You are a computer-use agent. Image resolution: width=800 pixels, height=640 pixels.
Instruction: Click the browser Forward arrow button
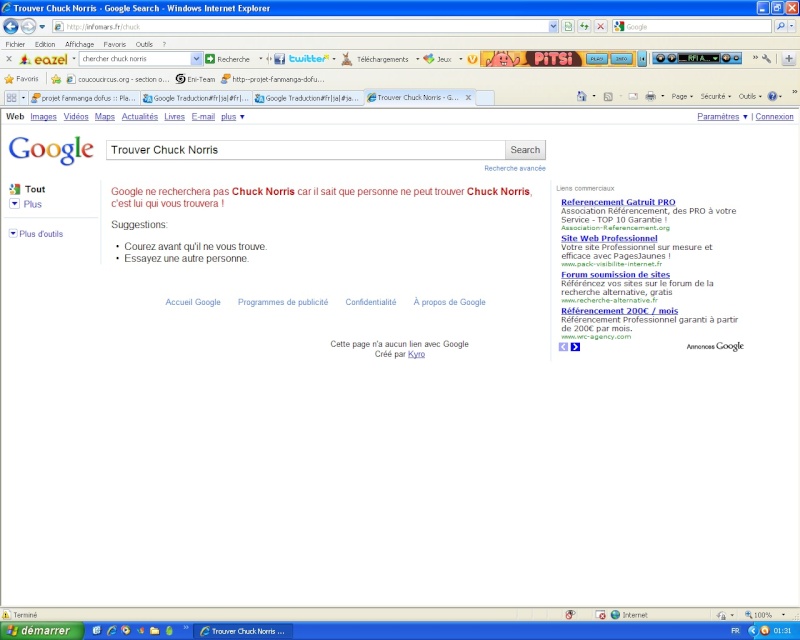(28, 27)
